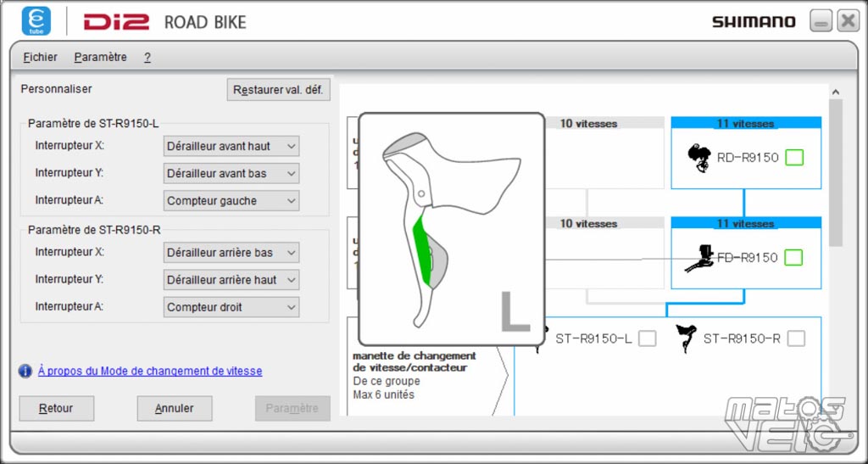
Task: Click the Annuler button
Action: 175,409
